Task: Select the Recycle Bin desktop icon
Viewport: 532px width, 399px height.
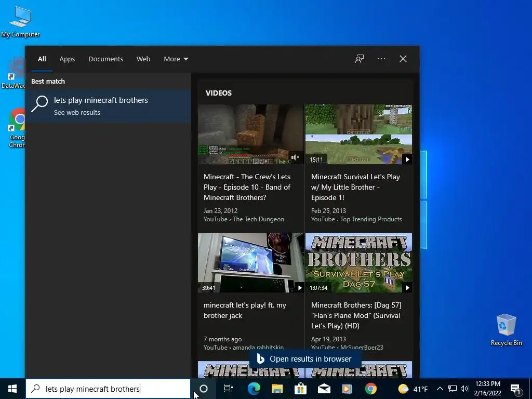Action: tap(506, 330)
